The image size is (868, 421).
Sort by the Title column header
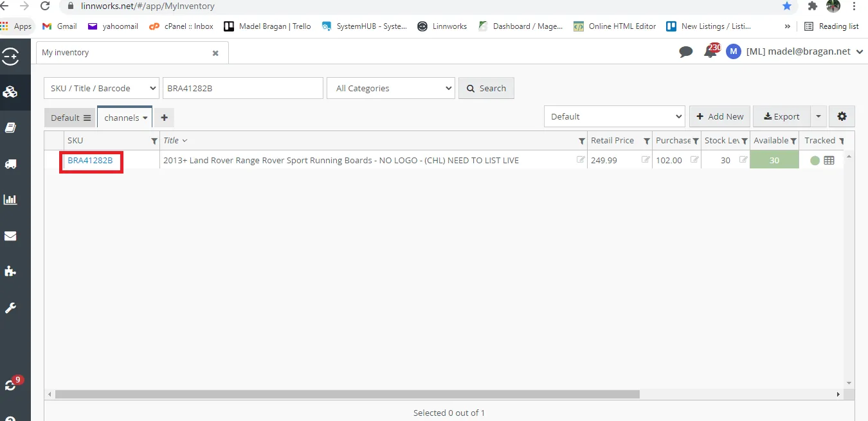click(x=171, y=141)
